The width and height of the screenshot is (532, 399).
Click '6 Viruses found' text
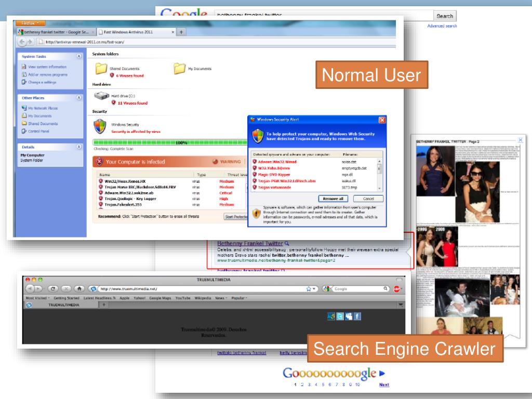pos(130,76)
